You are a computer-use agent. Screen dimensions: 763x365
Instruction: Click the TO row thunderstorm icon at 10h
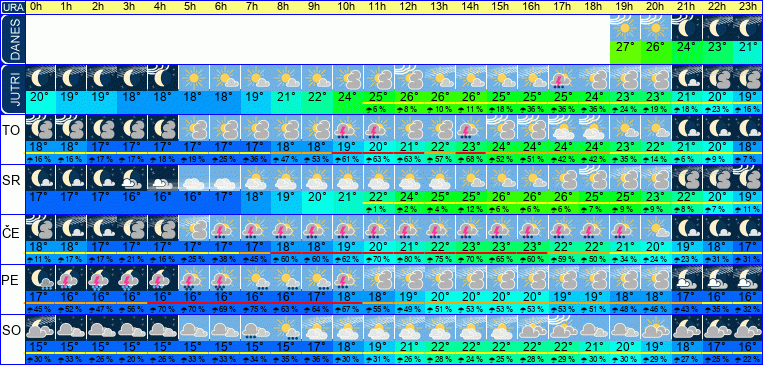pos(348,128)
